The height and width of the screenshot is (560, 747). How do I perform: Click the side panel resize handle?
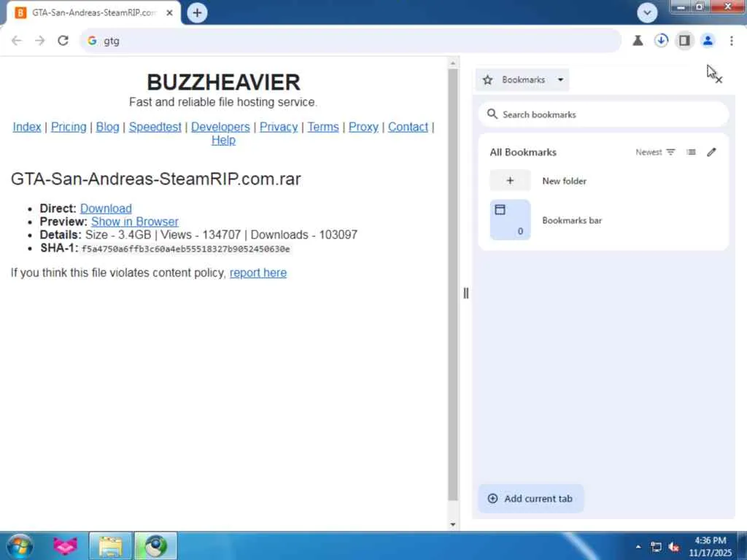[466, 293]
